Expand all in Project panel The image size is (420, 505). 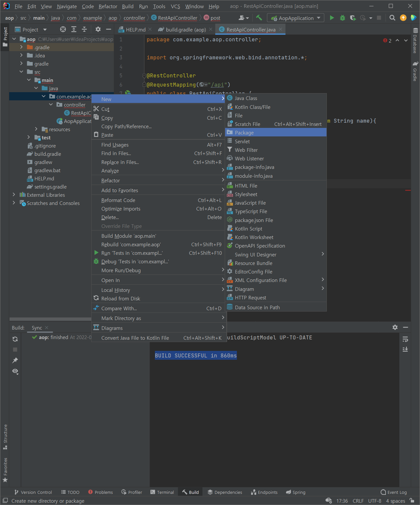click(x=74, y=30)
